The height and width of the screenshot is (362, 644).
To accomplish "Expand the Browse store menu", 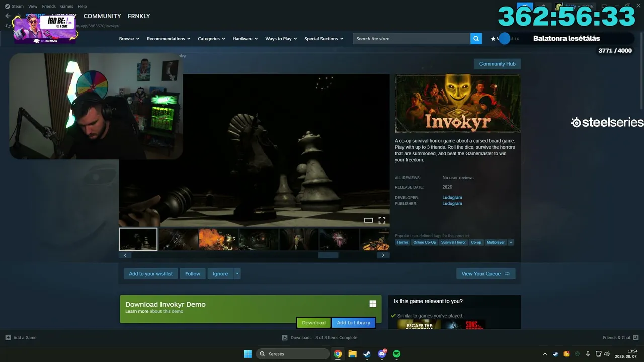I will coord(129,39).
